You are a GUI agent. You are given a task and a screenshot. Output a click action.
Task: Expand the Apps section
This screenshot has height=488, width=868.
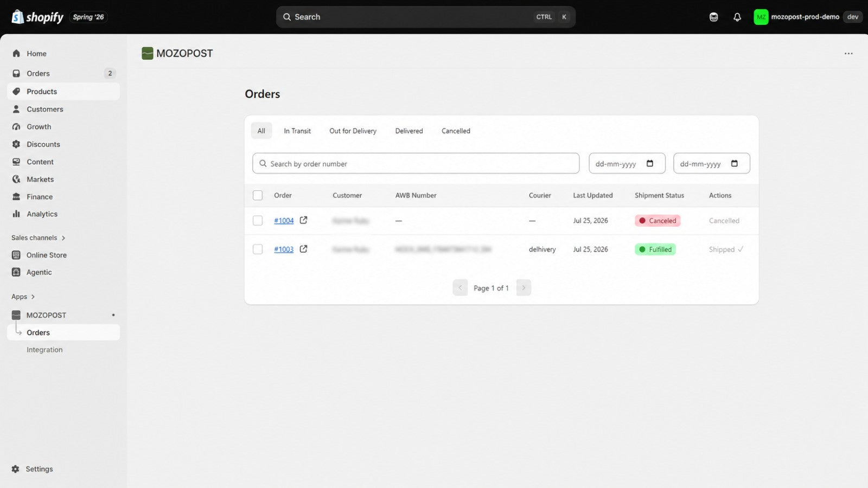pos(23,297)
